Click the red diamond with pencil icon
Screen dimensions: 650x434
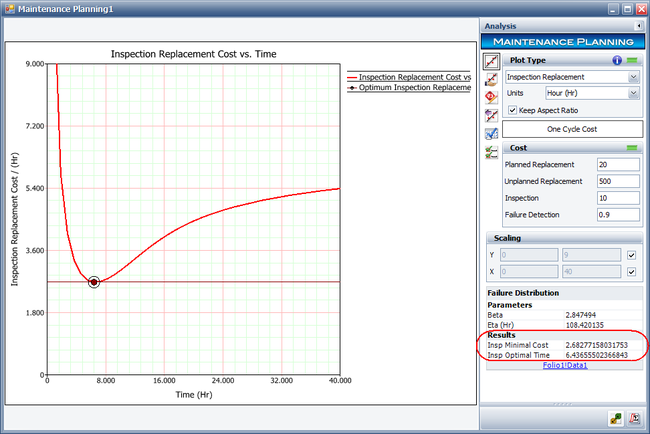491,97
